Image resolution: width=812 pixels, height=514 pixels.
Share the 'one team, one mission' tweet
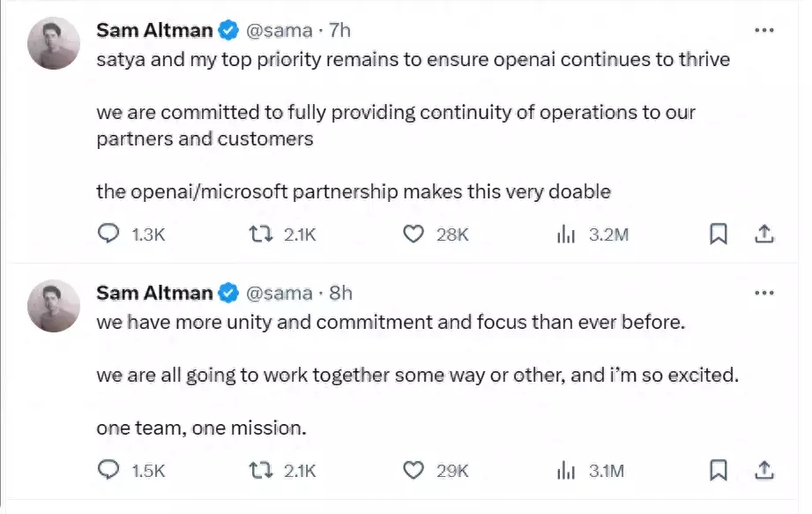pos(764,471)
